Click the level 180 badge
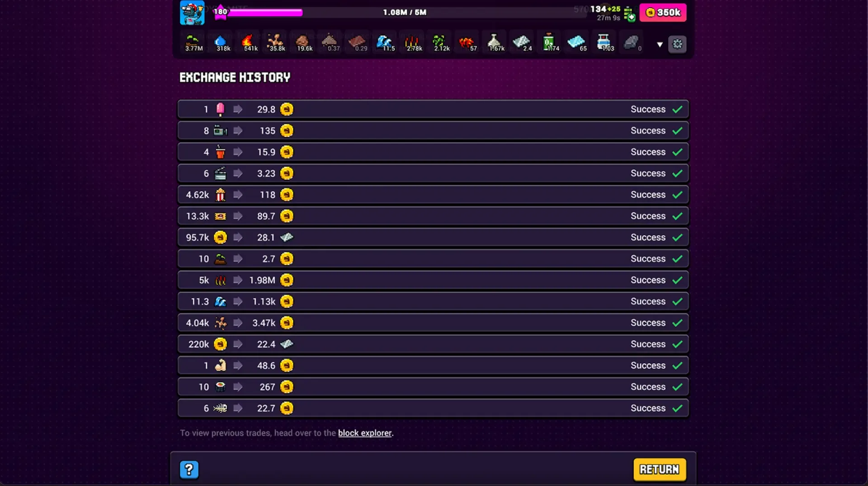This screenshot has width=868, height=486. [221, 12]
